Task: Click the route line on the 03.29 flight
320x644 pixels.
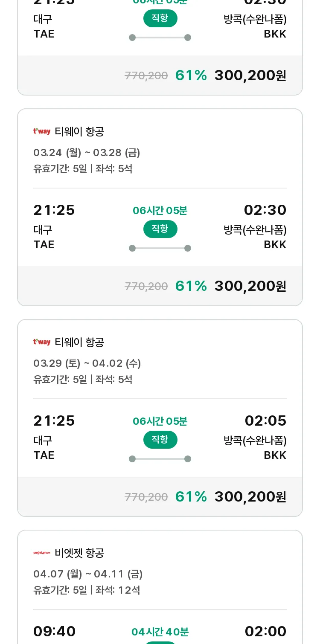Action: [x=160, y=459]
